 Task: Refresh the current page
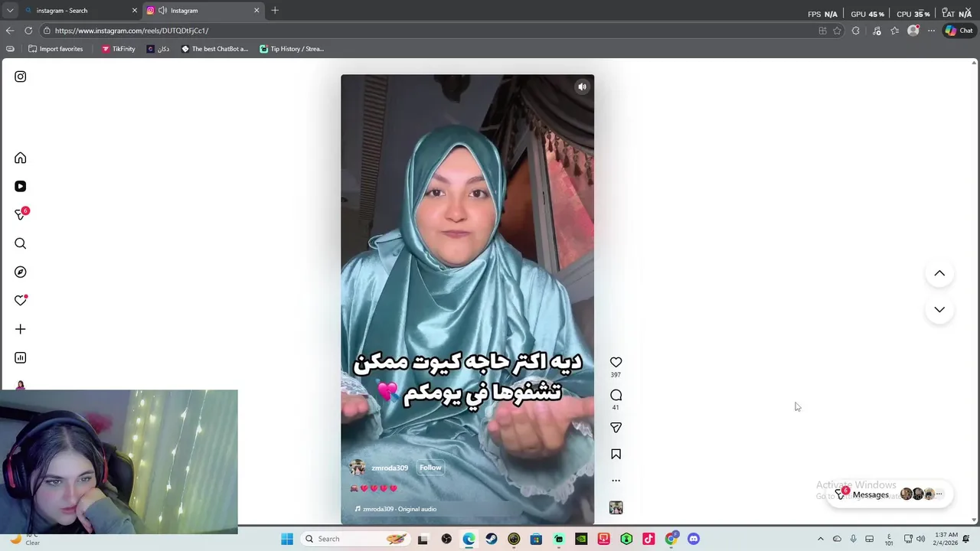(x=28, y=31)
